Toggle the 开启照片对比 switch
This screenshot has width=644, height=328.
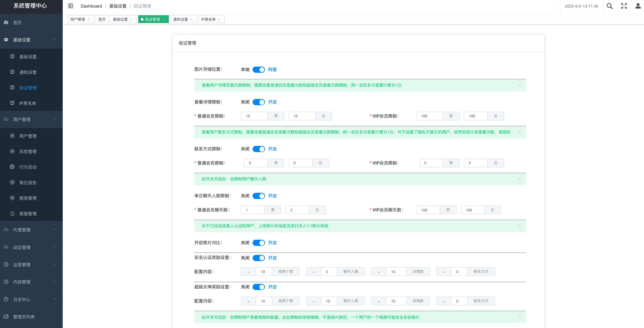(259, 243)
